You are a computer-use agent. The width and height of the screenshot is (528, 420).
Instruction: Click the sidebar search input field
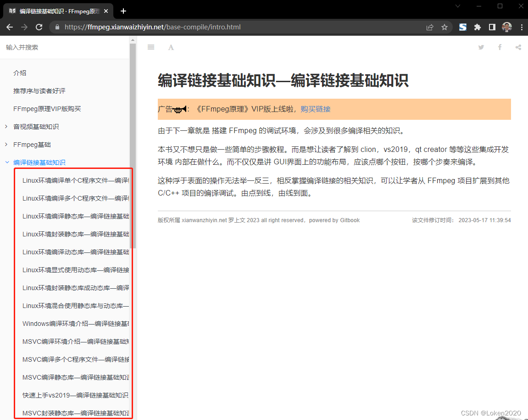(64, 47)
